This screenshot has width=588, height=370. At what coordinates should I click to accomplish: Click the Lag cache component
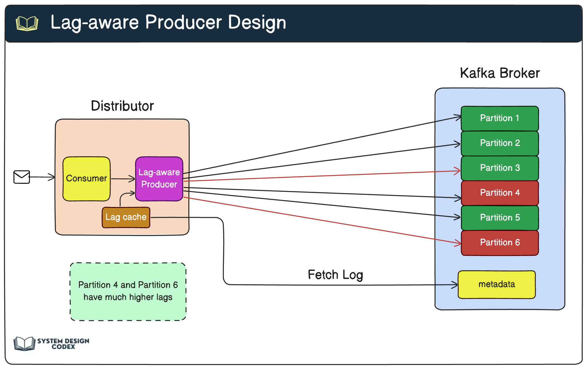[x=126, y=217]
